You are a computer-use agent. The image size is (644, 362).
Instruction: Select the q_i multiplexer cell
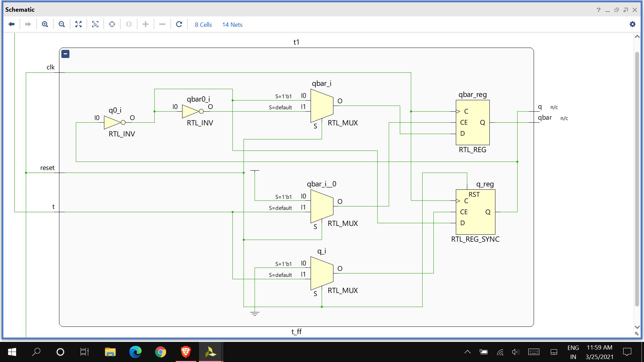coord(322,273)
